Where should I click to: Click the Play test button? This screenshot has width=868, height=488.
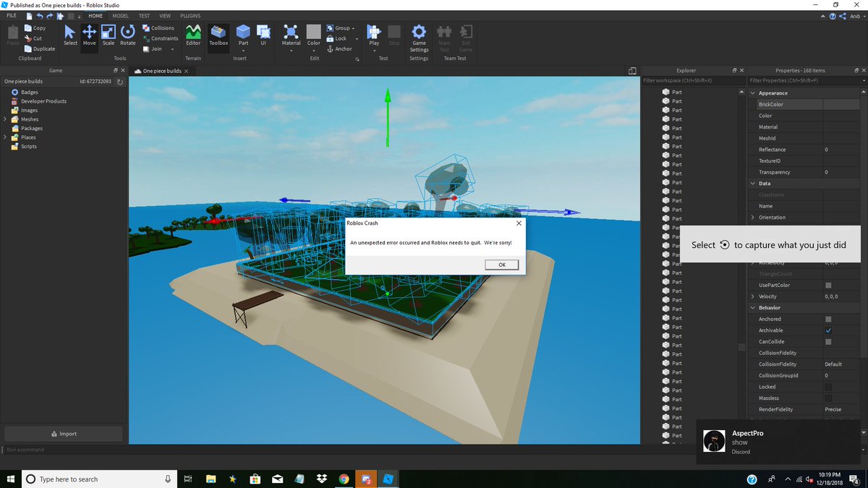tap(374, 35)
